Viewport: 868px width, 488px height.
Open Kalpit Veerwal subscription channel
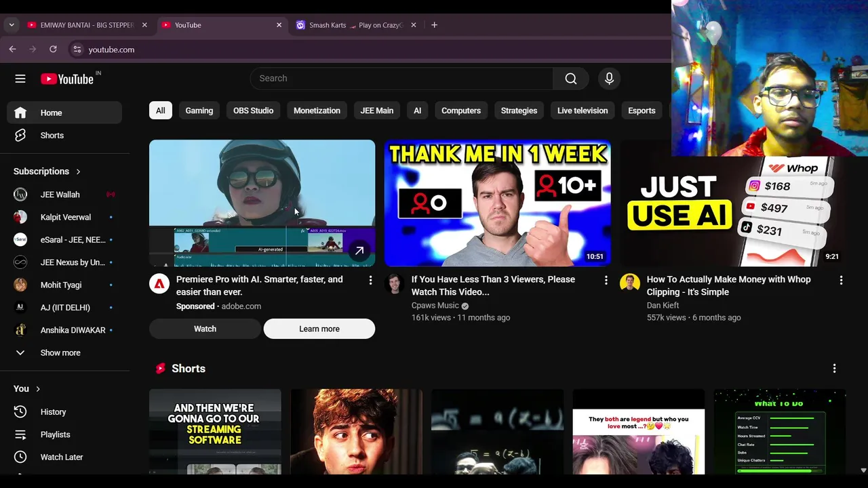coord(64,217)
